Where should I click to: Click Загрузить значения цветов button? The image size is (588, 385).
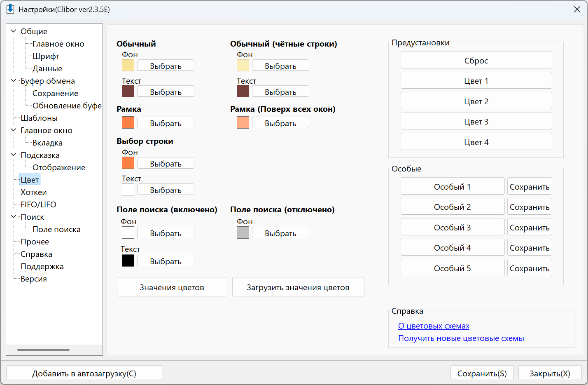[298, 287]
